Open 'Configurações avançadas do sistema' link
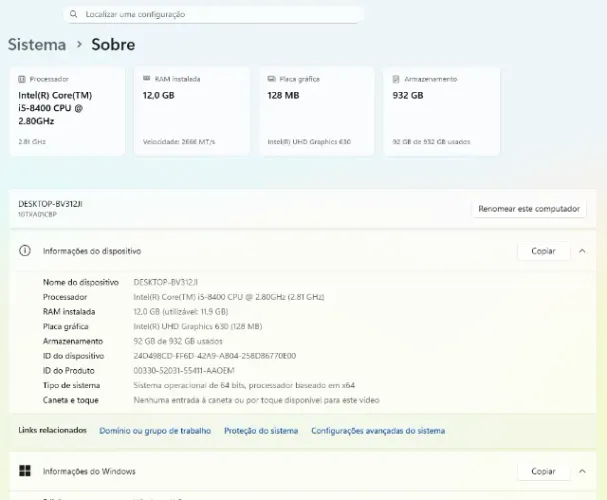 point(378,431)
